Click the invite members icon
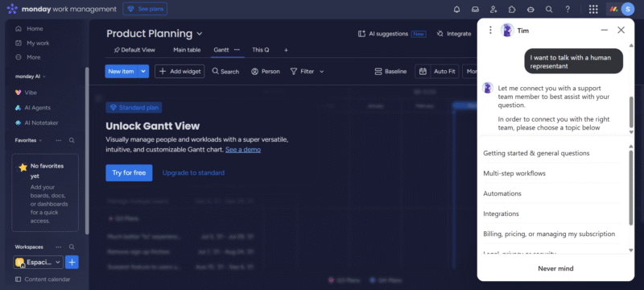644x290 pixels. [x=493, y=9]
